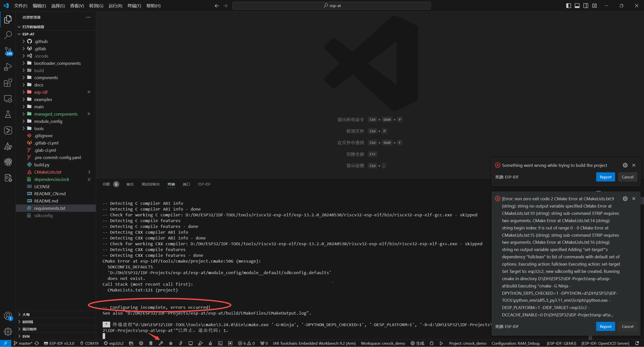
Task: Expand the SVN section
Action: 56,336
